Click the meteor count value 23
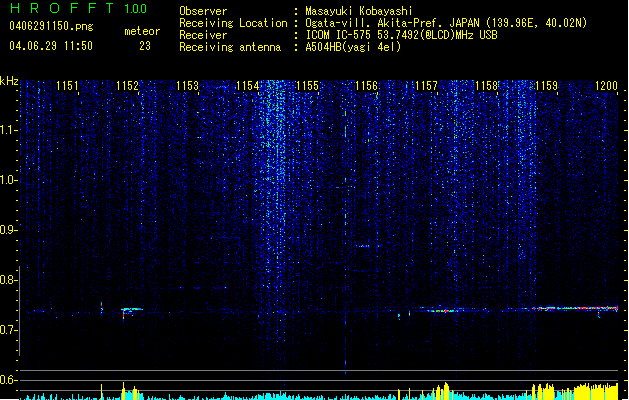The width and height of the screenshot is (629, 400). click(x=145, y=46)
